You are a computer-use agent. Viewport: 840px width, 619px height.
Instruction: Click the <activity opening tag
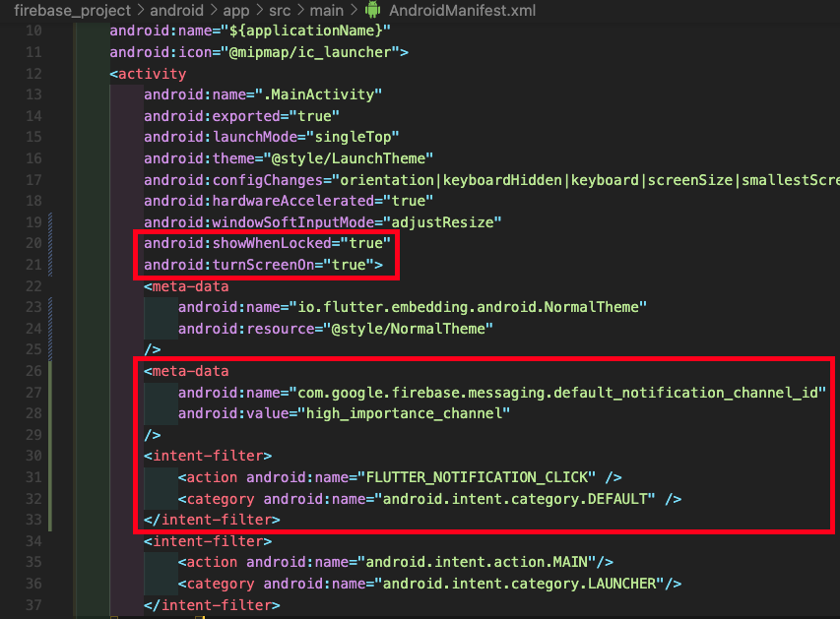coord(148,74)
